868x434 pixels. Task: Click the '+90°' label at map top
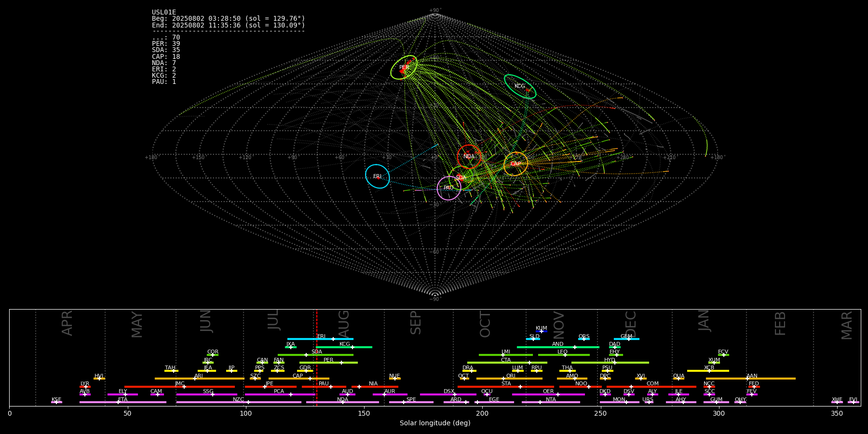click(435, 11)
